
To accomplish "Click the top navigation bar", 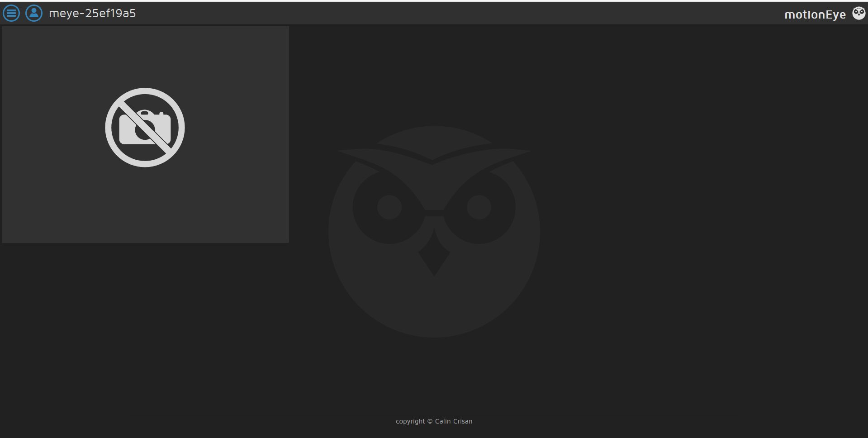I will 433,13.
